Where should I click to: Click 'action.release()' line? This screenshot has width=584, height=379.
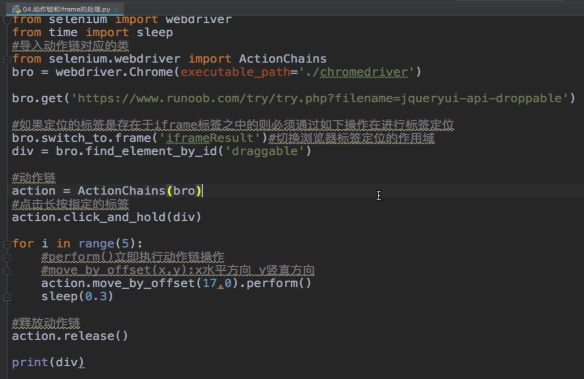[70, 336]
